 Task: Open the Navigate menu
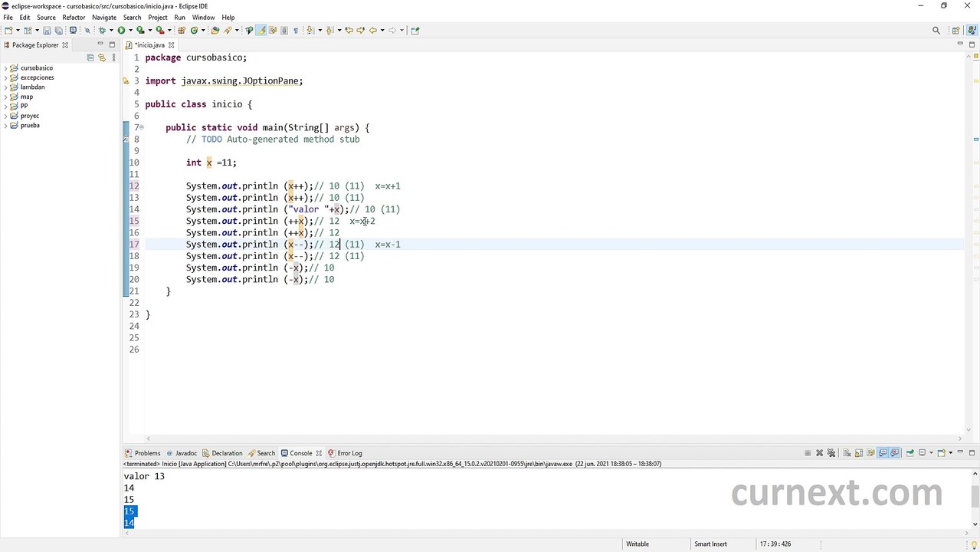104,17
